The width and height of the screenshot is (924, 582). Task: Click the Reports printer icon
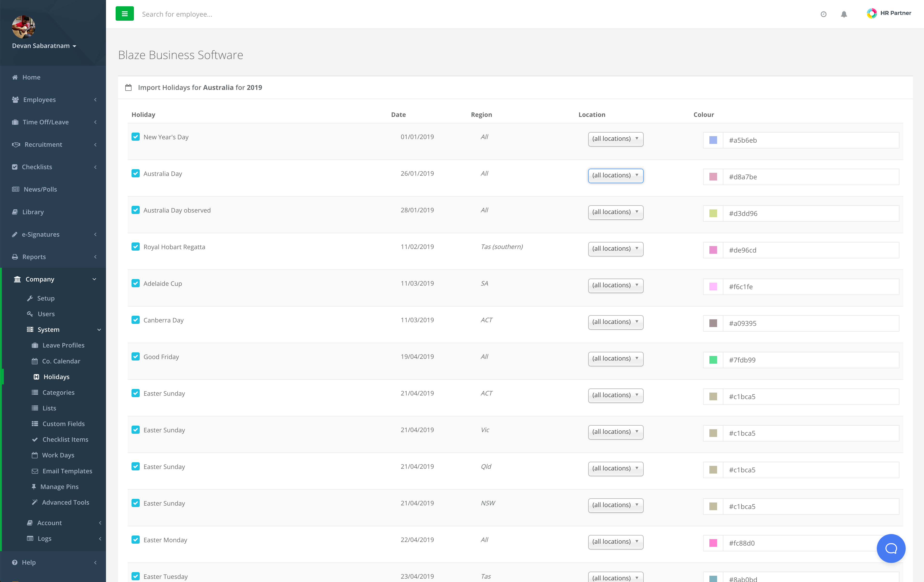15,257
